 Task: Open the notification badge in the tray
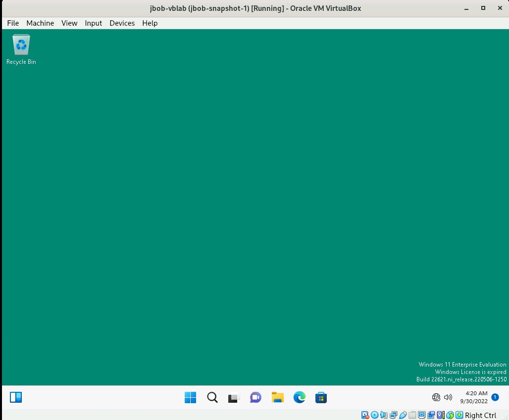pos(495,397)
